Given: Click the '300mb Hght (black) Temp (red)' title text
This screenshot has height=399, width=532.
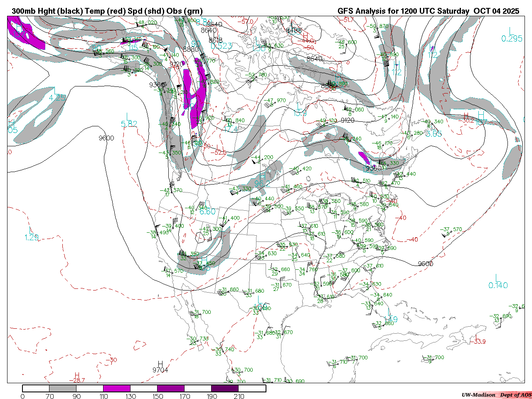Looking at the screenshot, I should coord(67,11).
